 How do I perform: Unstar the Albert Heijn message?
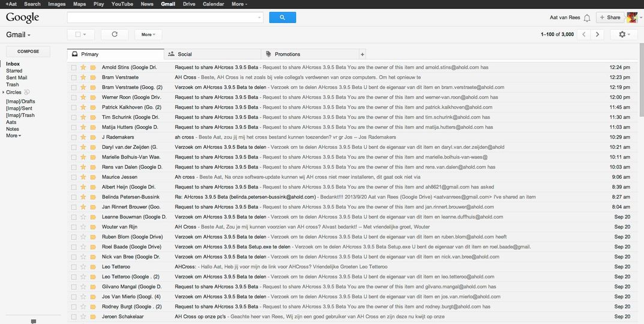[83, 187]
